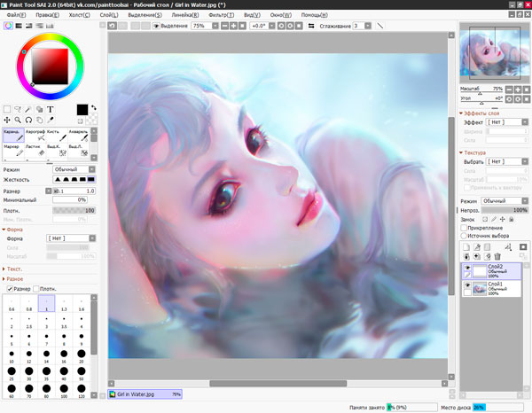Select brush size 10 from size presets

(x=12, y=357)
